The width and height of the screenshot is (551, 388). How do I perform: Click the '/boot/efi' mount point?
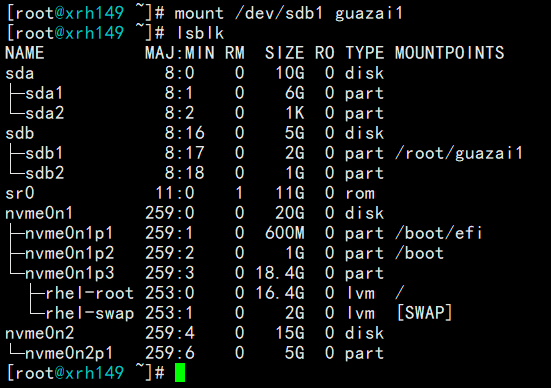[x=439, y=233]
